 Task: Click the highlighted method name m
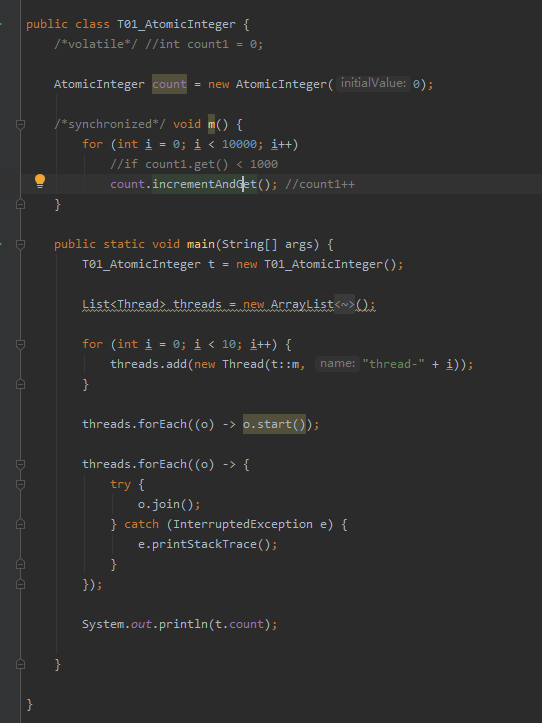[x=211, y=124]
